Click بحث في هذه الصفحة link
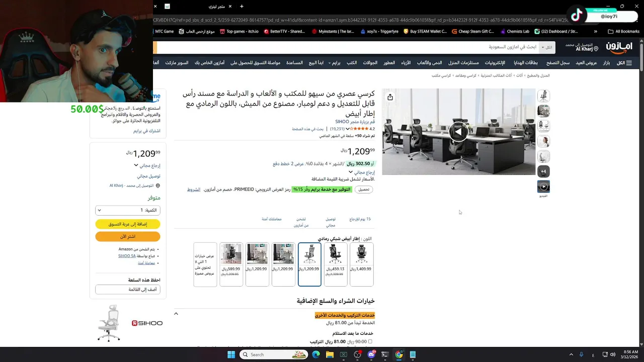Image resolution: width=644 pixels, height=362 pixels. coord(308,129)
